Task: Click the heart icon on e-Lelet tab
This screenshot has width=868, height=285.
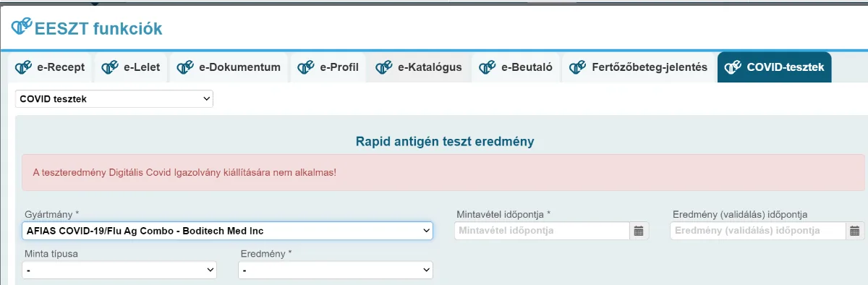Action: pyautogui.click(x=111, y=67)
